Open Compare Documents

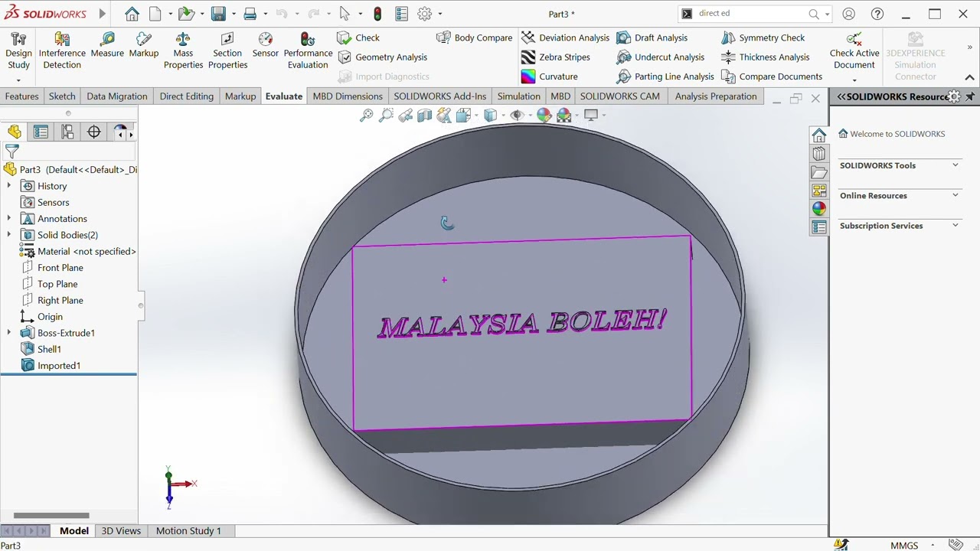point(772,77)
